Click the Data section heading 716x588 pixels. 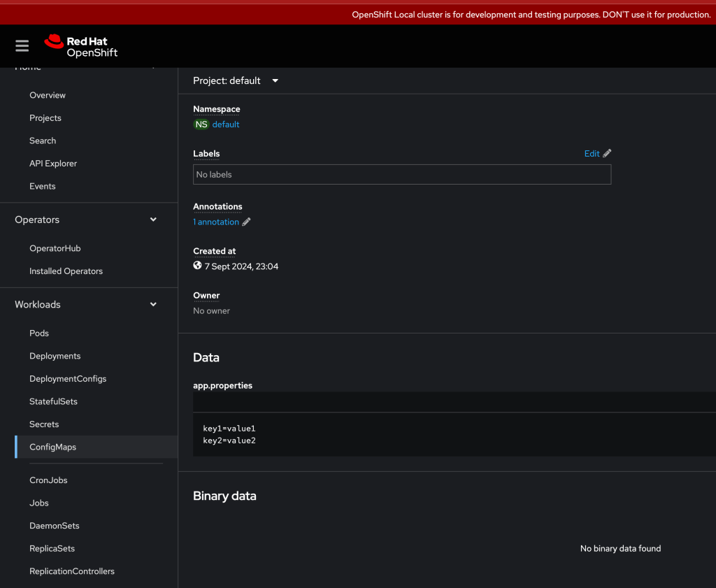click(206, 357)
